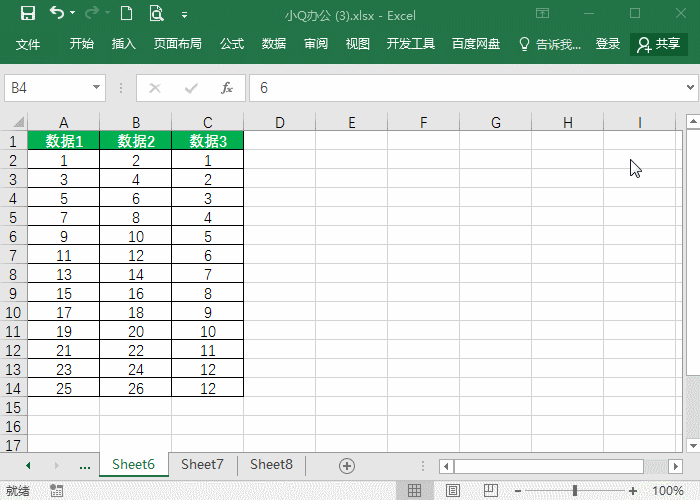Click the macro recording icon in status bar
This screenshot has width=700, height=500.
56,491
